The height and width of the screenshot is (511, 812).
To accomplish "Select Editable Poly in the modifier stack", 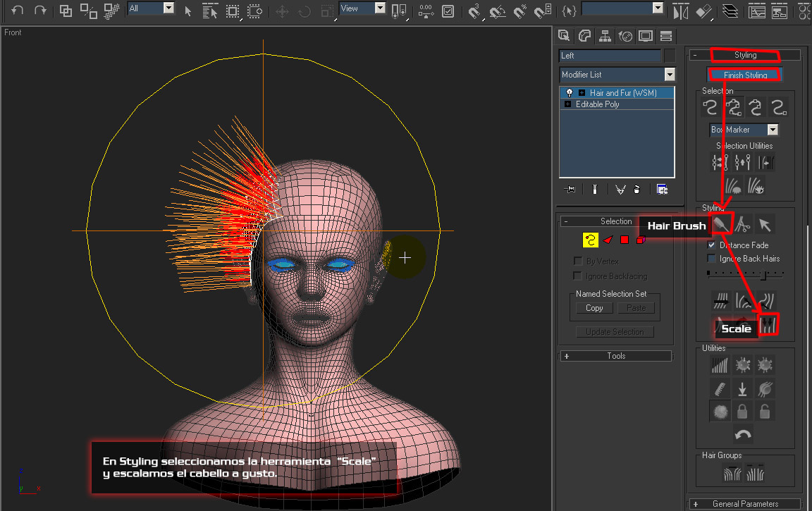I will 597,104.
